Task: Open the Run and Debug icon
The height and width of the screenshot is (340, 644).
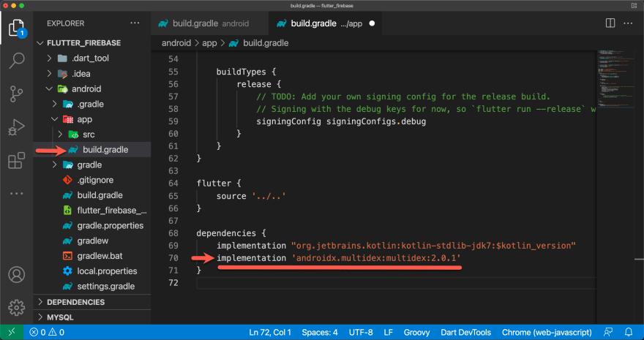Action: coord(16,127)
